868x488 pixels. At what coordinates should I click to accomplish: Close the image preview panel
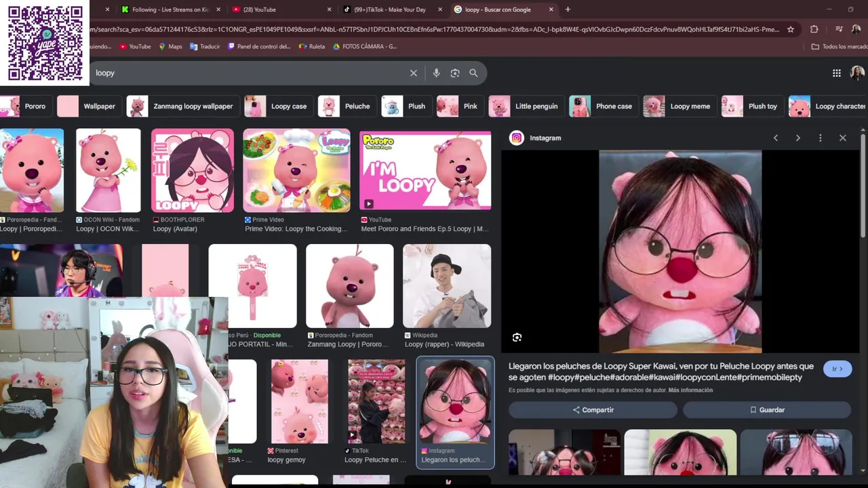coord(843,138)
